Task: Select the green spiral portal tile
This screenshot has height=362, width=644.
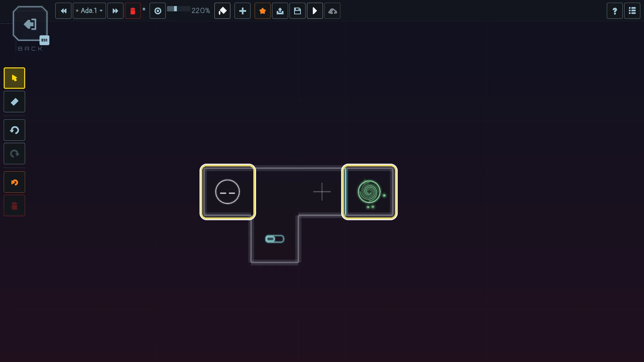Action: (x=369, y=192)
